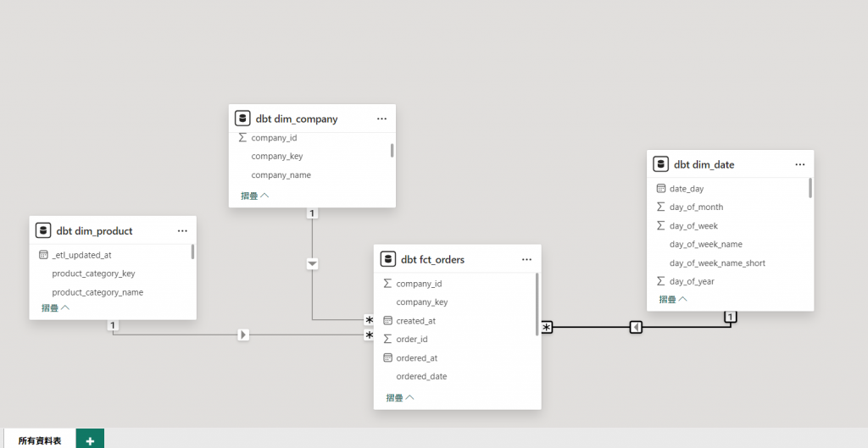The width and height of the screenshot is (868, 448).
Task: Click the filter direction arrow on dim_date relationship
Action: coord(636,327)
